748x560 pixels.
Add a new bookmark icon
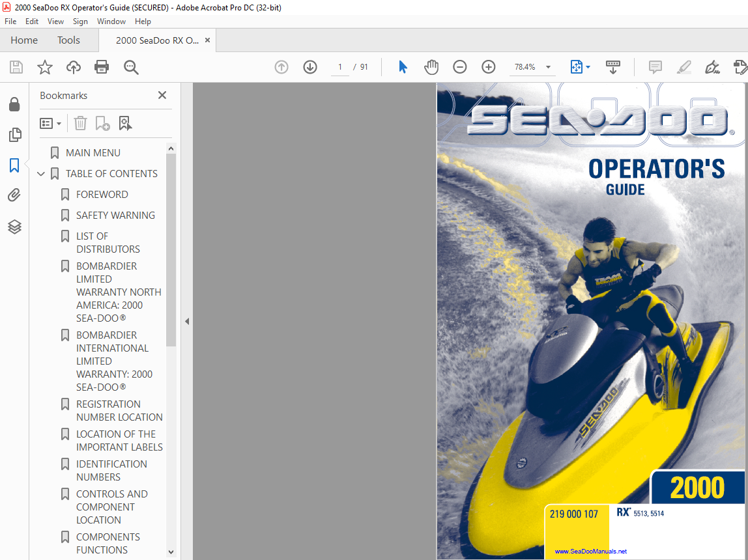[102, 124]
